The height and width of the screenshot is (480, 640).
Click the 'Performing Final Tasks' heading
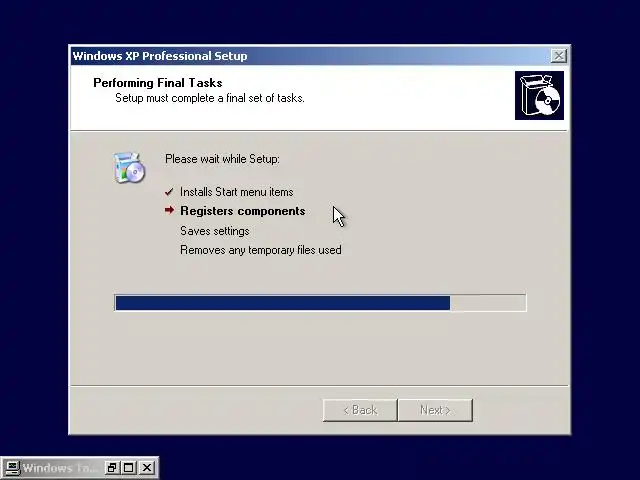tap(158, 83)
